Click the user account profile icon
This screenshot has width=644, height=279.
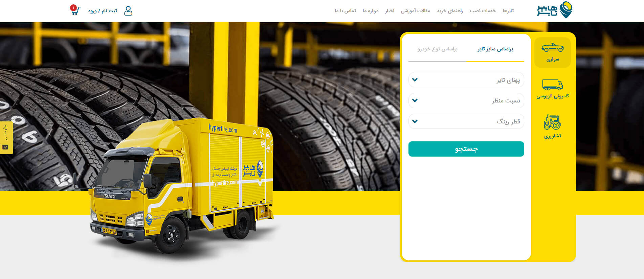point(128,11)
